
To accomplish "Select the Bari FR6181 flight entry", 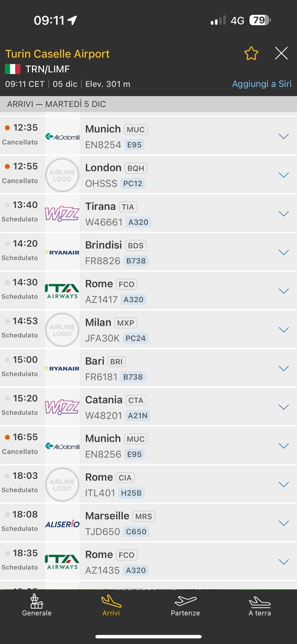I will click(x=148, y=368).
